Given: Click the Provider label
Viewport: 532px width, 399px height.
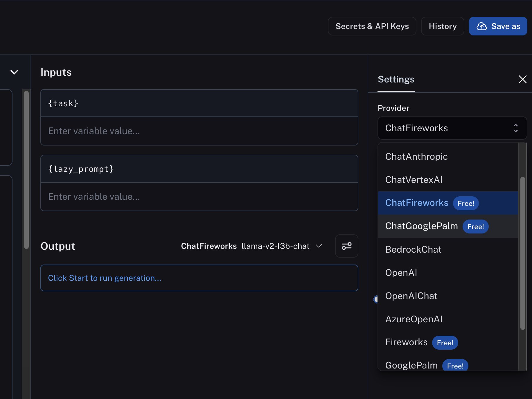Looking at the screenshot, I should [x=393, y=108].
